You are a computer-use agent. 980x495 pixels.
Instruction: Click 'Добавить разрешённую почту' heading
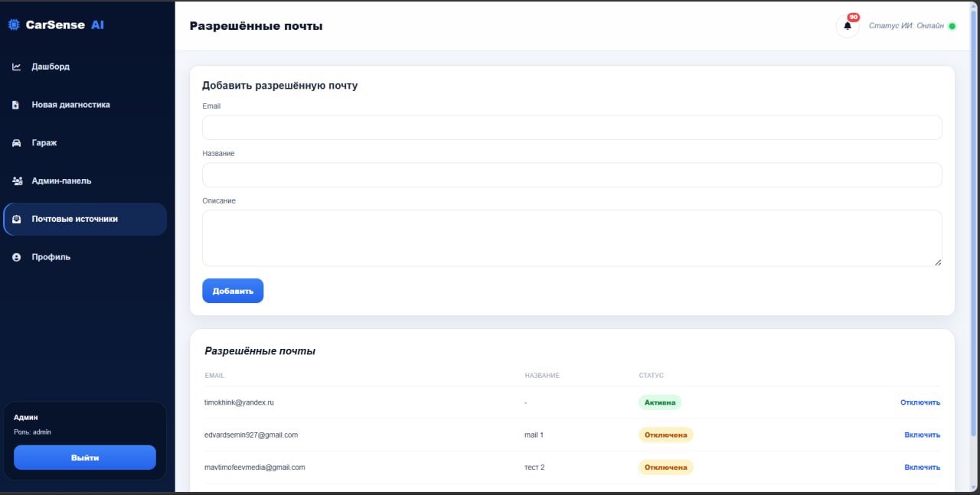pos(279,86)
